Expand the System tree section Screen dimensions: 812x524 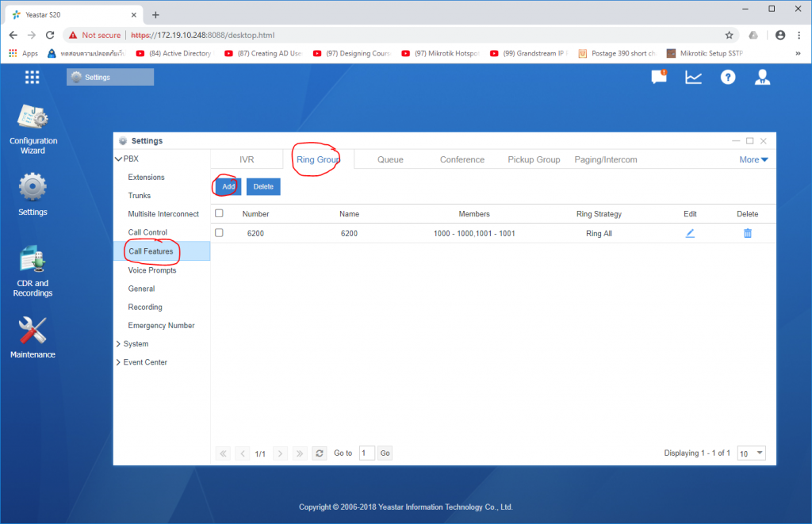119,344
